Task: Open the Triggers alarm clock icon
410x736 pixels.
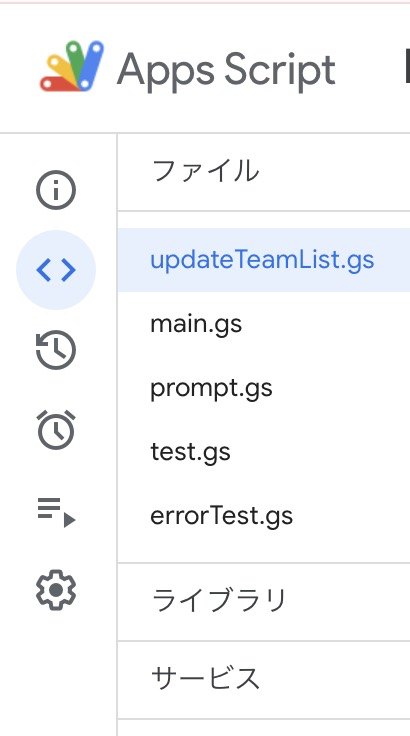Action: [x=56, y=429]
